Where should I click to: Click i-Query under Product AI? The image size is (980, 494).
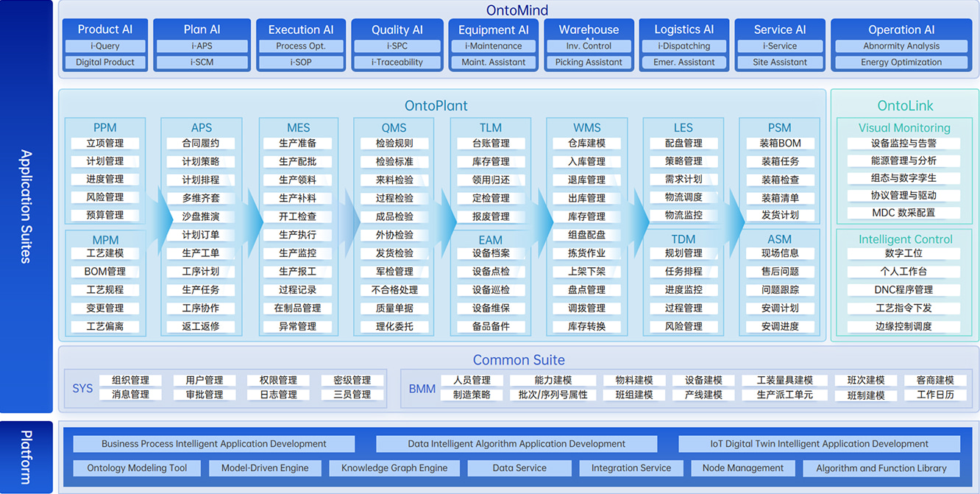105,46
